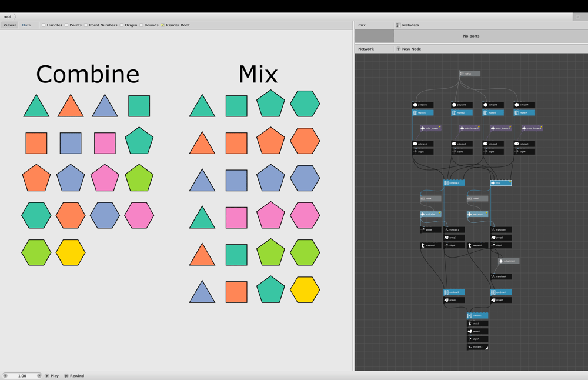Select the color_brewer3 node
This screenshot has height=380, width=588.
pos(500,128)
